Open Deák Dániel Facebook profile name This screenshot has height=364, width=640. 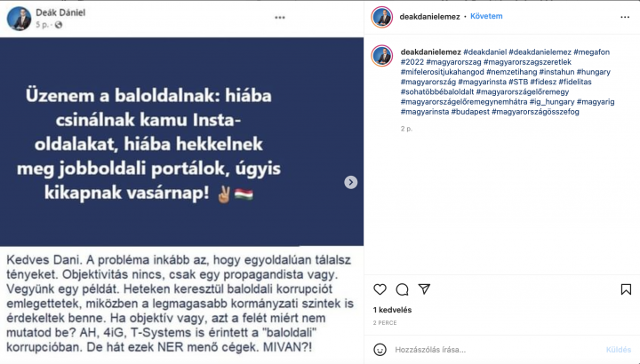point(60,12)
